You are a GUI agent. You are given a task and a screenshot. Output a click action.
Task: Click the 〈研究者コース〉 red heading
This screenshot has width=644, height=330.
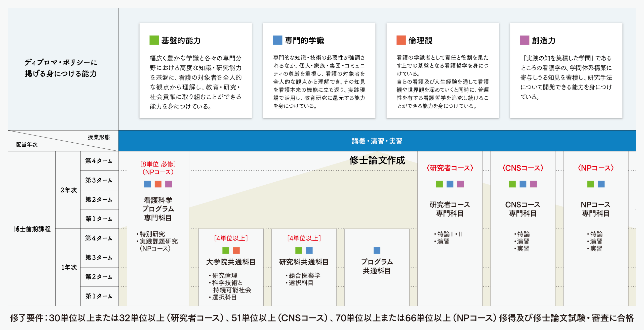click(x=450, y=168)
